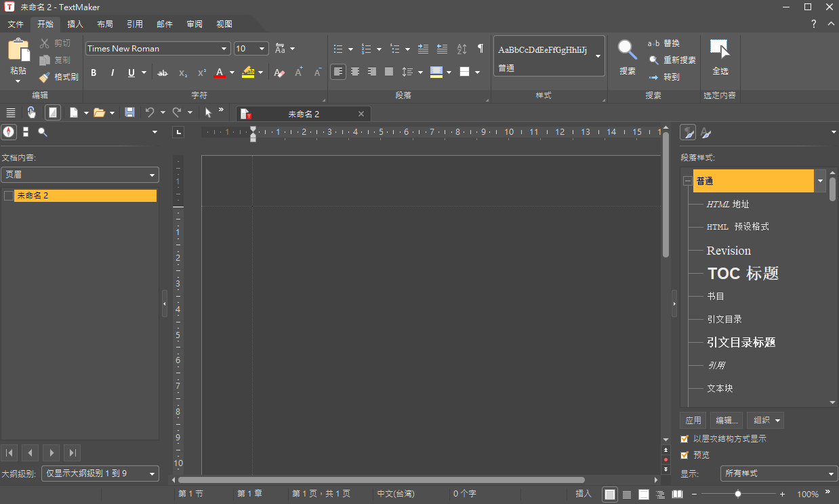
Task: Apply italic formatting
Action: pos(112,72)
